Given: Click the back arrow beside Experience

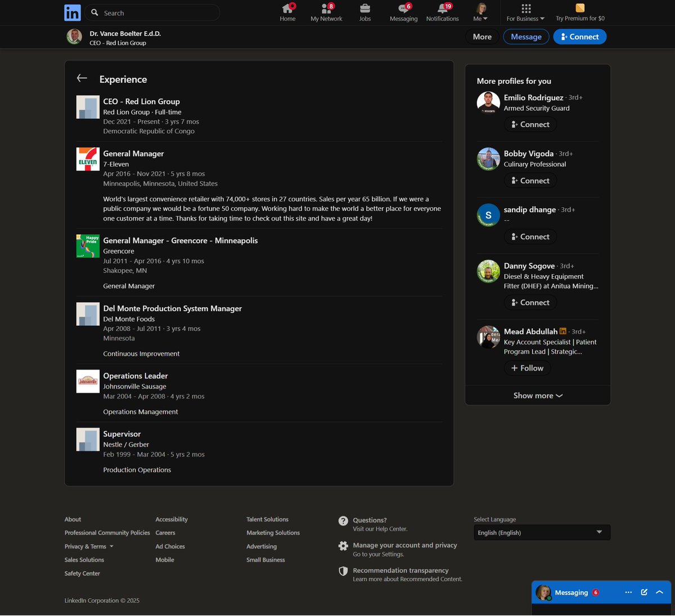Looking at the screenshot, I should (82, 79).
